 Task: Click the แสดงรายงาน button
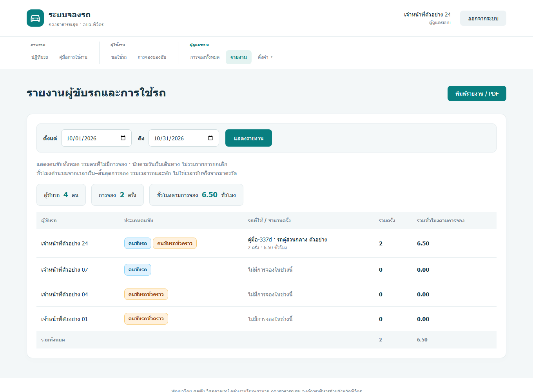(248, 138)
